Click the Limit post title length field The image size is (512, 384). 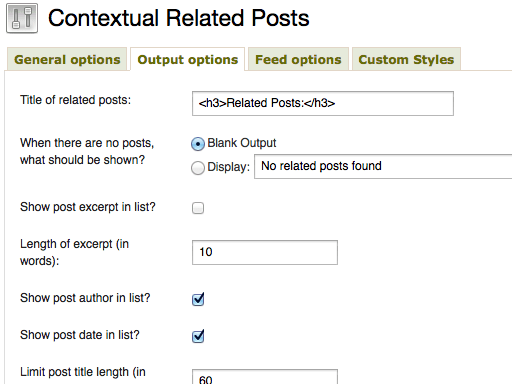pyautogui.click(x=265, y=377)
